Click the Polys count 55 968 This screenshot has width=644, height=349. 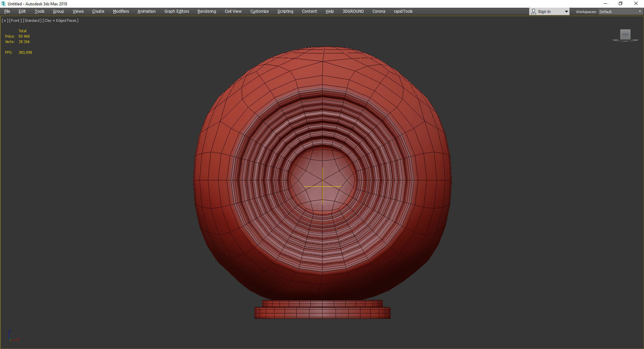coord(24,36)
